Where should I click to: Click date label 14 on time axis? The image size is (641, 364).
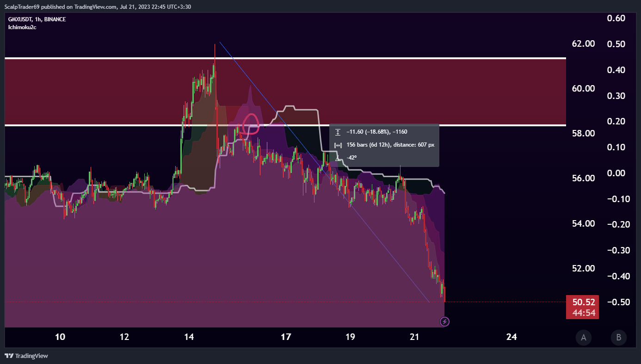(x=189, y=337)
